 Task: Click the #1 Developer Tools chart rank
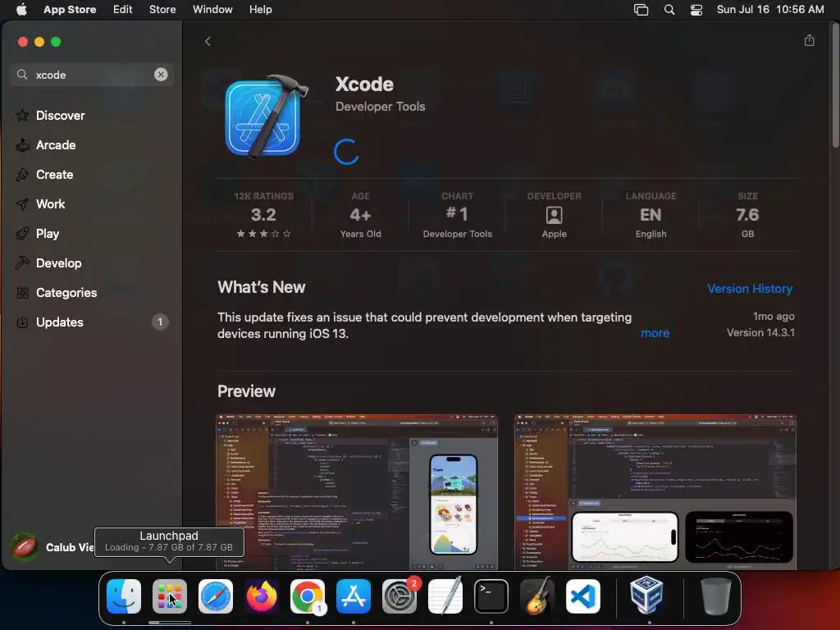click(457, 215)
